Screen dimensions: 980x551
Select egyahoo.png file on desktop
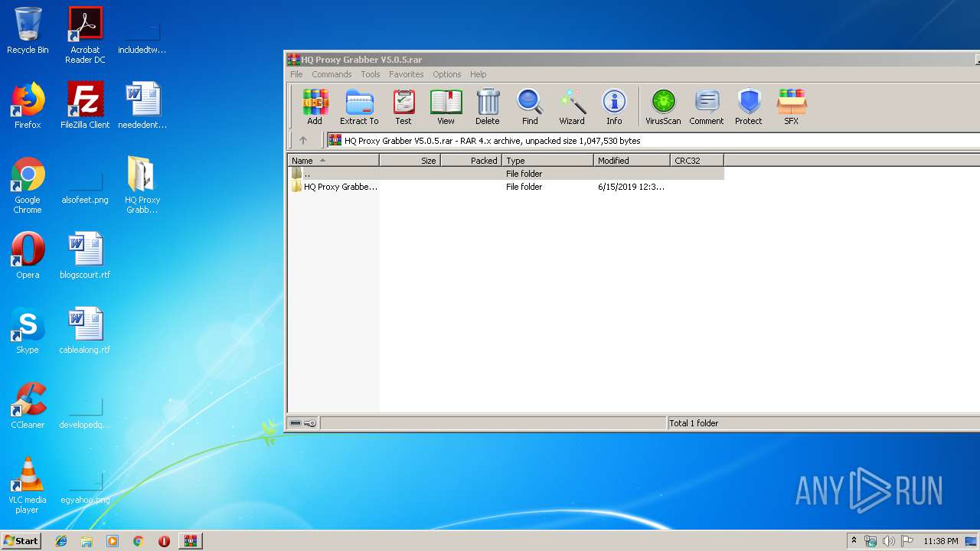click(x=85, y=486)
